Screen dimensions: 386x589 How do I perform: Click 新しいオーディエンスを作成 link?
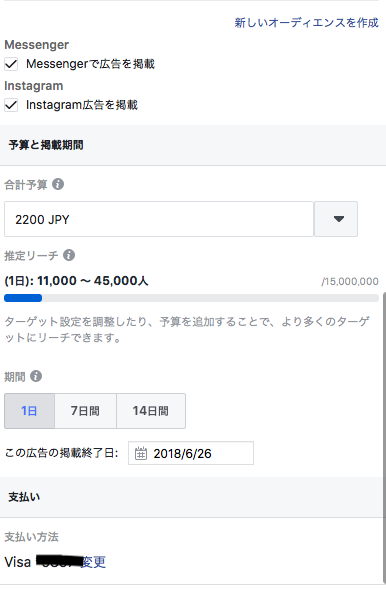tap(306, 23)
